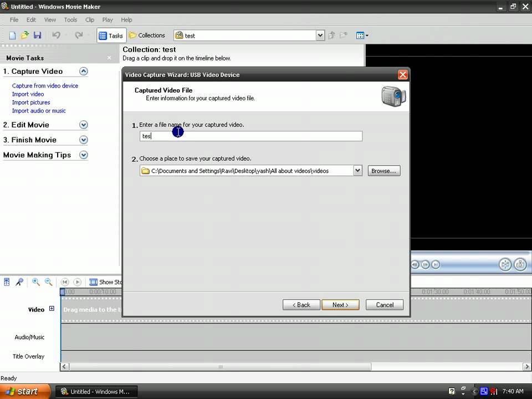Go Back in the capture wizard
This screenshot has height=399, width=532.
(301, 305)
